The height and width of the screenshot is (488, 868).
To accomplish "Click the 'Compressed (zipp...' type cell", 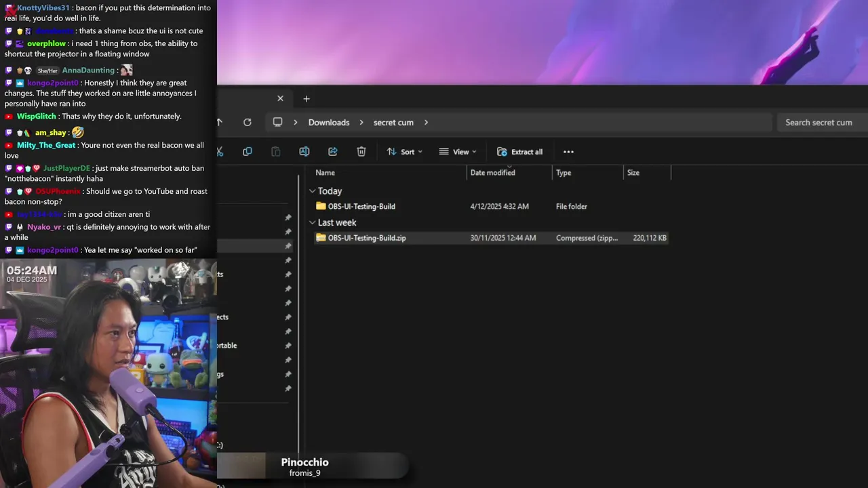I will click(x=587, y=238).
